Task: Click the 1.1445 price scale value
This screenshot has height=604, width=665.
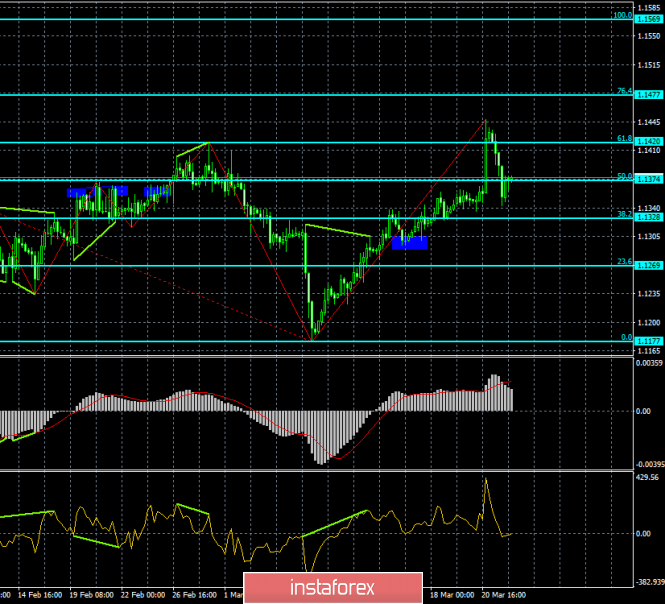Action: [649, 122]
